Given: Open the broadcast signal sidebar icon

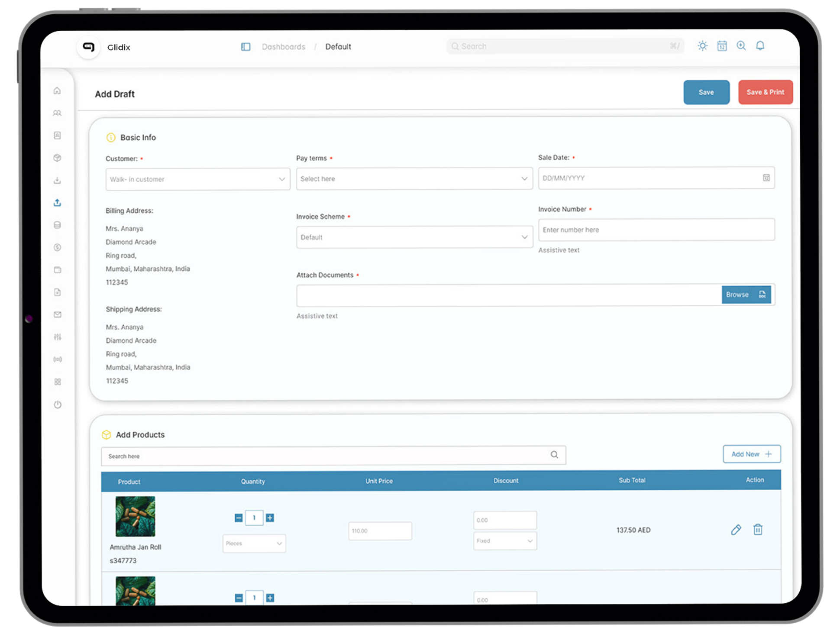Looking at the screenshot, I should (x=57, y=359).
